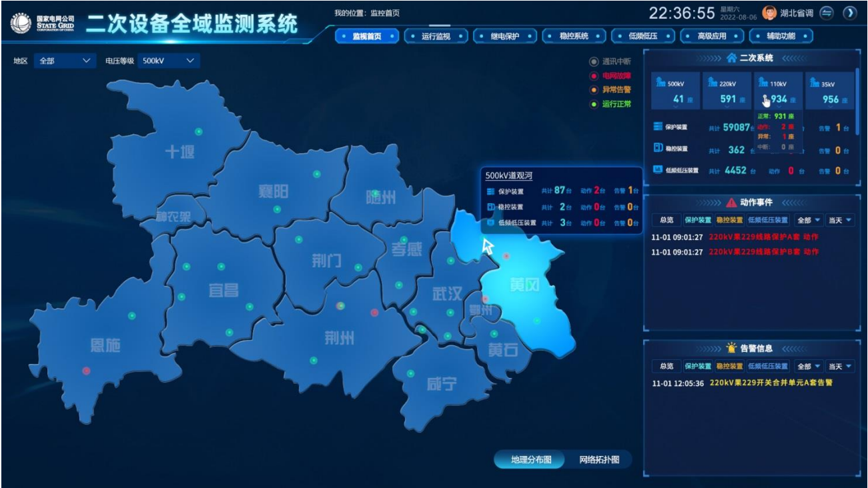Click the user avatar icon for 湖北省调
Screen dimensions: 868x488
click(x=769, y=13)
